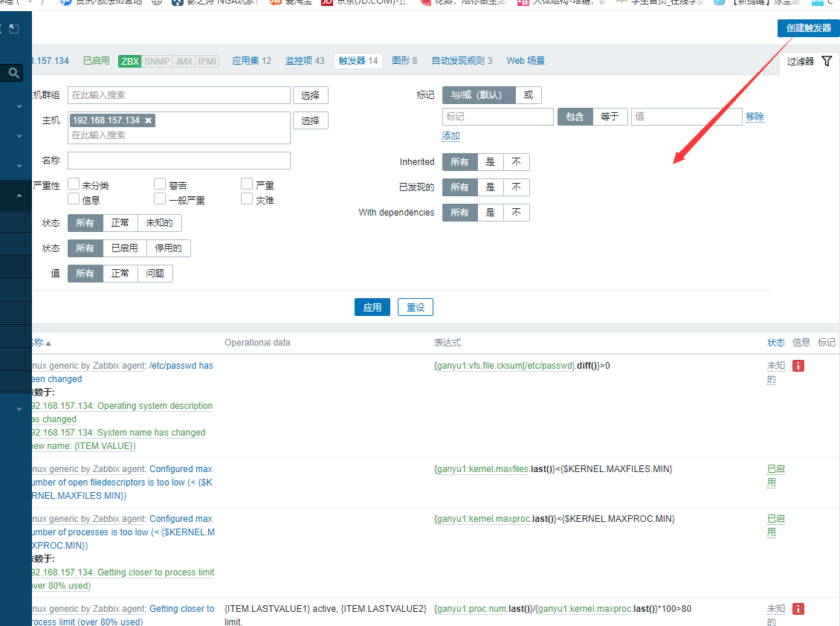
Task: Select 正常 in the first 状态 row
Action: (x=120, y=223)
